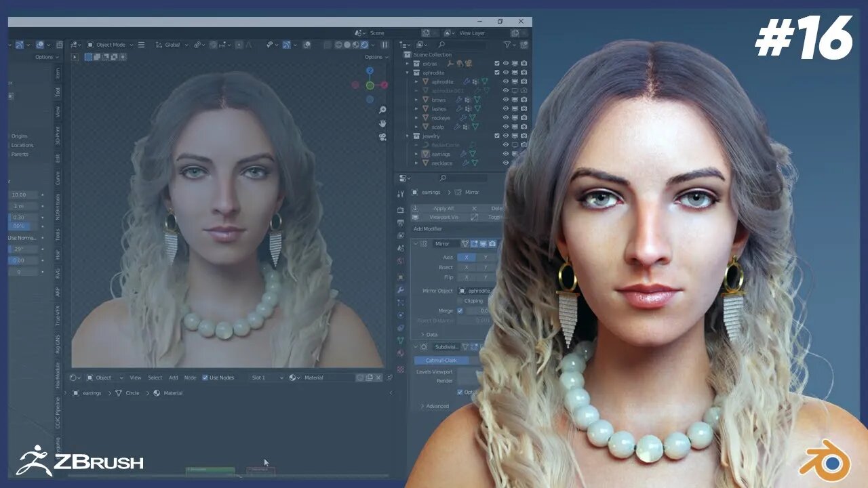This screenshot has width=868, height=488.
Task: Click the green Y axis gizmo circle
Action: click(370, 85)
